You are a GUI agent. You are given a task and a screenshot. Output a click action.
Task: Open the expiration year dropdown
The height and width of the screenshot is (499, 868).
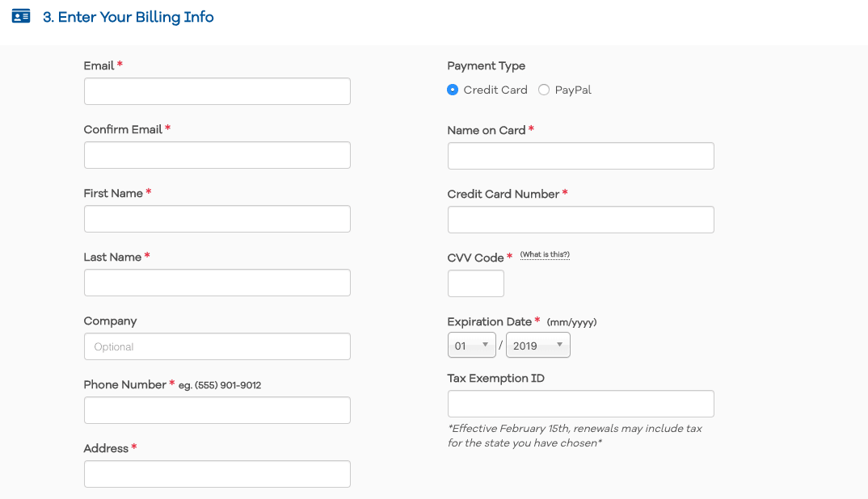point(538,346)
